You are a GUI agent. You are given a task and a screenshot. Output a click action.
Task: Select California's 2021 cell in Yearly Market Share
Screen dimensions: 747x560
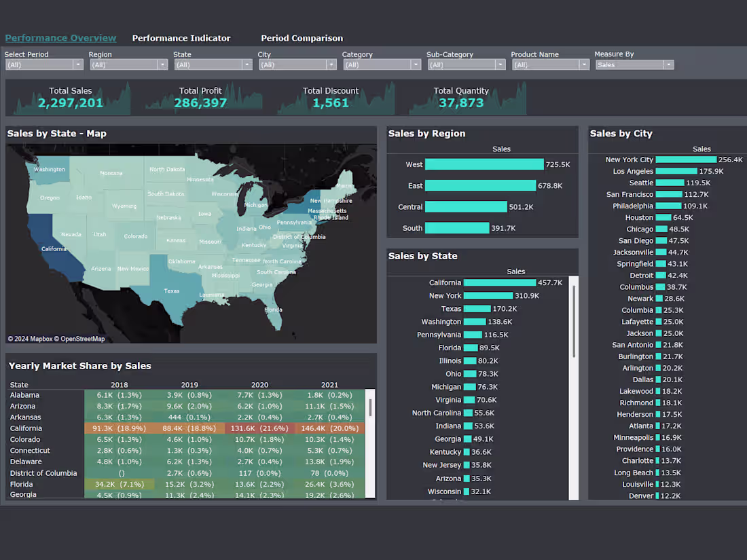[335, 428]
